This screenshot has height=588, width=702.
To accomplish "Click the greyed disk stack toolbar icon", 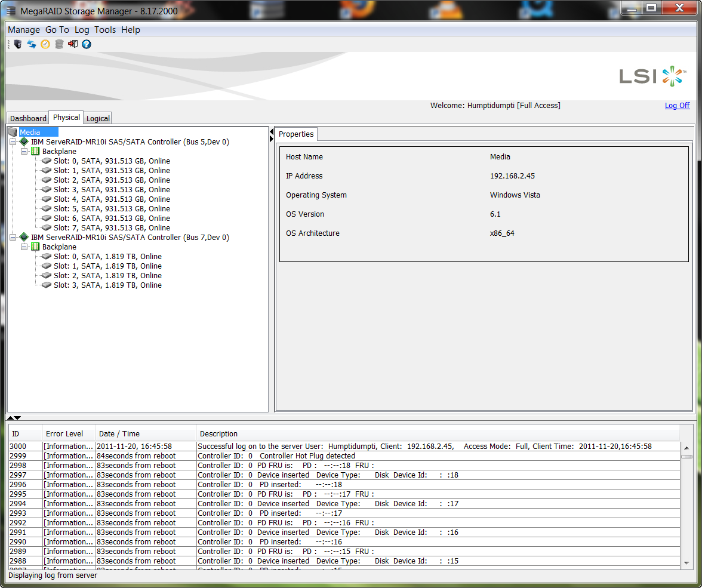I will click(x=59, y=44).
